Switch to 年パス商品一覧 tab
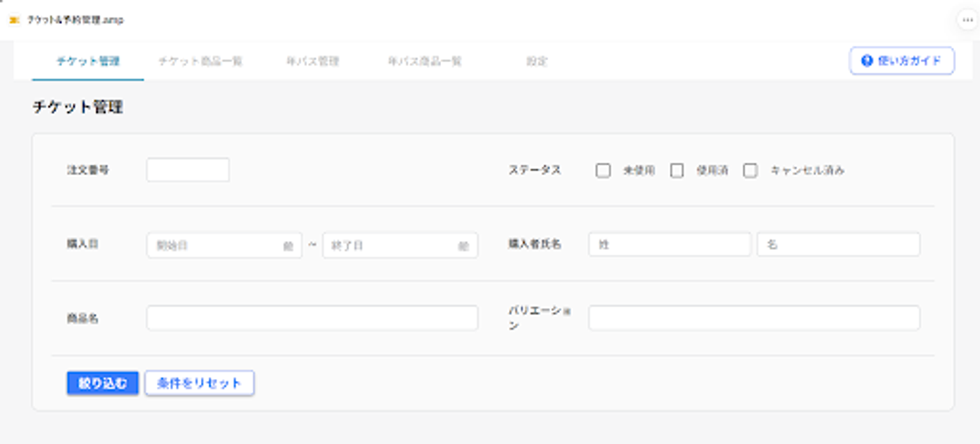Image resolution: width=980 pixels, height=444 pixels. click(x=425, y=61)
